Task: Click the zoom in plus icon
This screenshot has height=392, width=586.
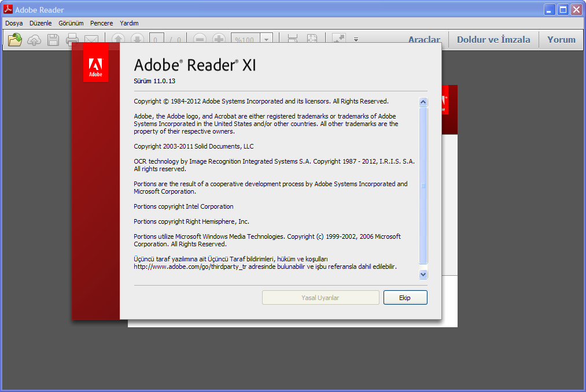Action: tap(219, 38)
